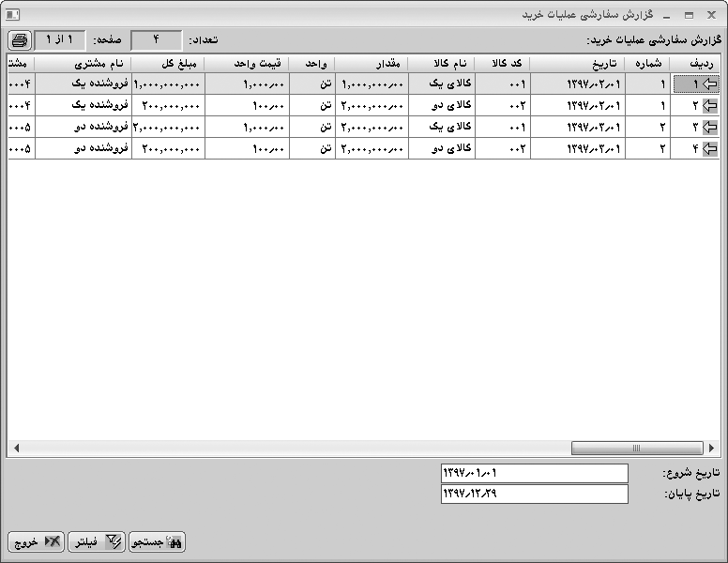Click the نام مشتری column header
Viewport: 728px width, 563px height.
point(83,63)
